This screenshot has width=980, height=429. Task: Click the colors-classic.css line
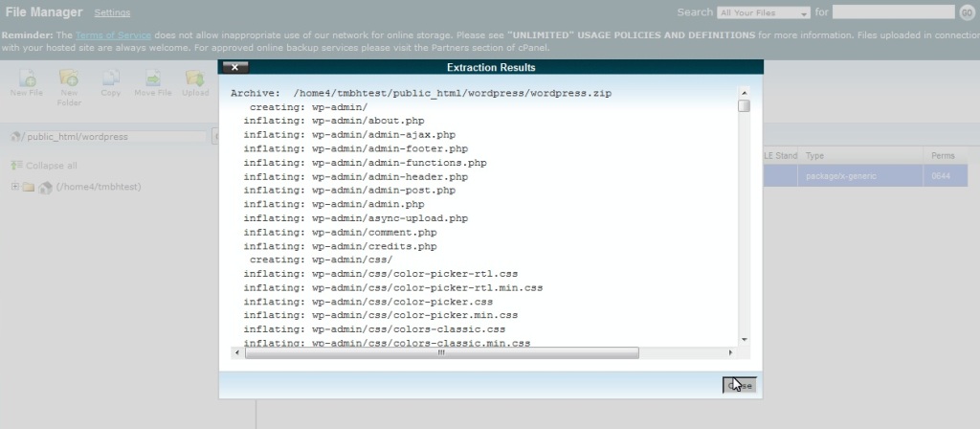(x=374, y=329)
